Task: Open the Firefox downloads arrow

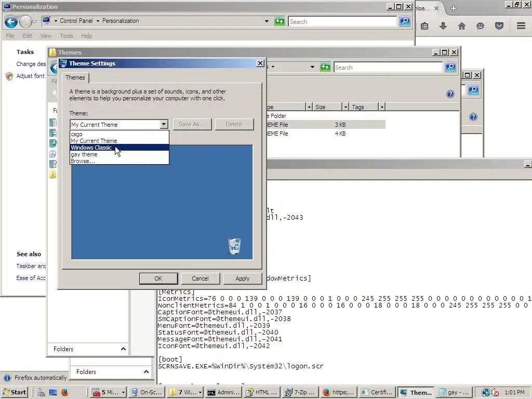Action: click(443, 26)
